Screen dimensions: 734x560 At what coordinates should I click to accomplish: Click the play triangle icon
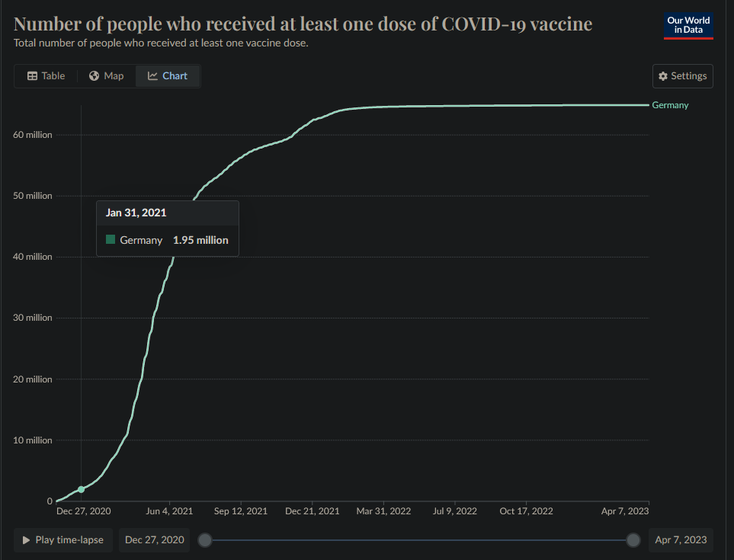coord(27,540)
